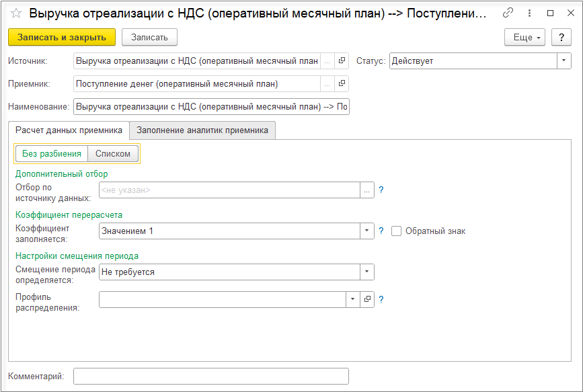This screenshot has height=392, width=583.
Task: Add this form to favorites (star icon)
Action: click(17, 13)
